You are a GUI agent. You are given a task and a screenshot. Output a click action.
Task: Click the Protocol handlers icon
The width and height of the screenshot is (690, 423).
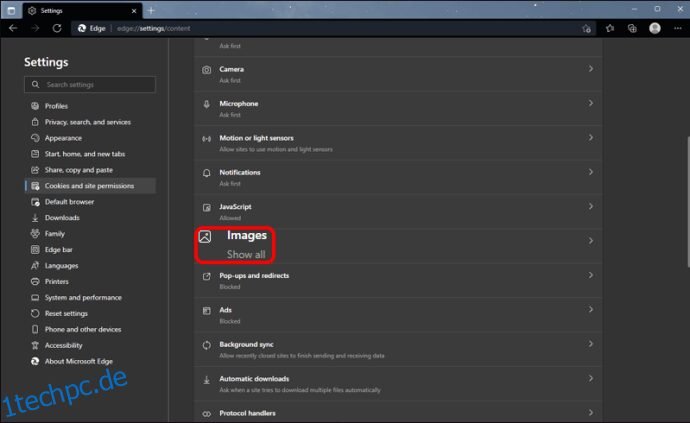206,414
